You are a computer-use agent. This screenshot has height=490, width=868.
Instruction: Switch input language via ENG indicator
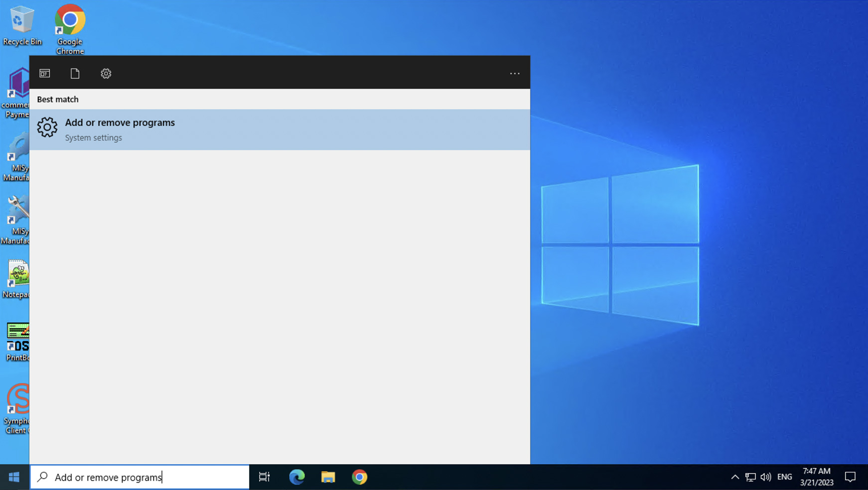click(784, 477)
